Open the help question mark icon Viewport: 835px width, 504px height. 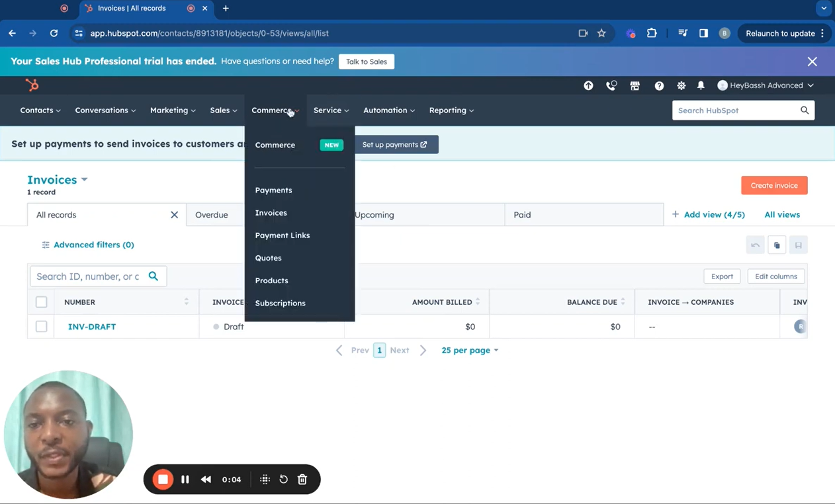click(659, 85)
